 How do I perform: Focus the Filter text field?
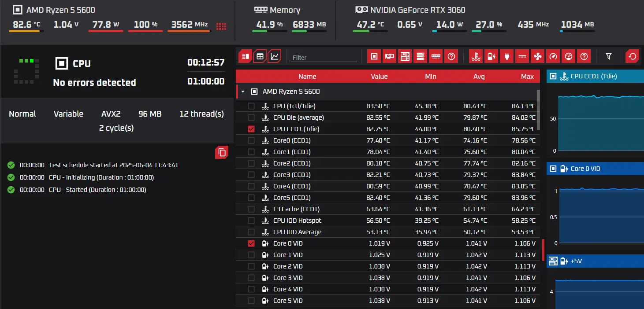tap(324, 57)
